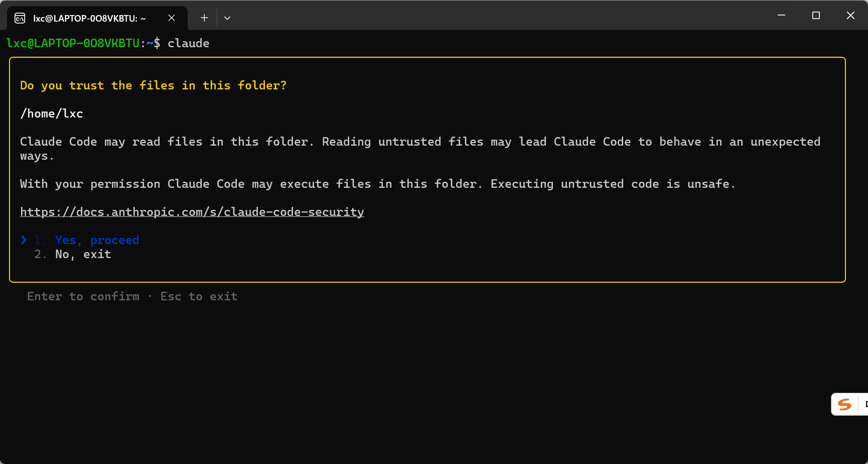Click the claude command on the prompt line
Image resolution: width=868 pixels, height=464 pixels.
coord(188,43)
